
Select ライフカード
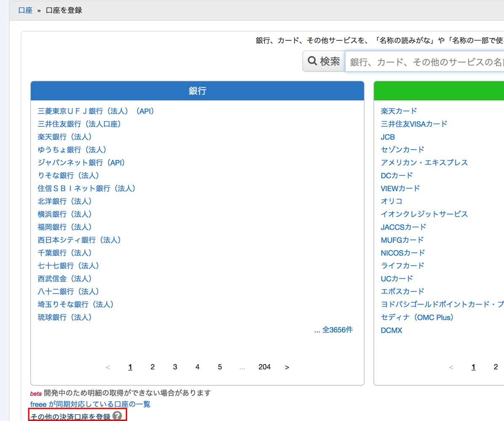coord(403,266)
